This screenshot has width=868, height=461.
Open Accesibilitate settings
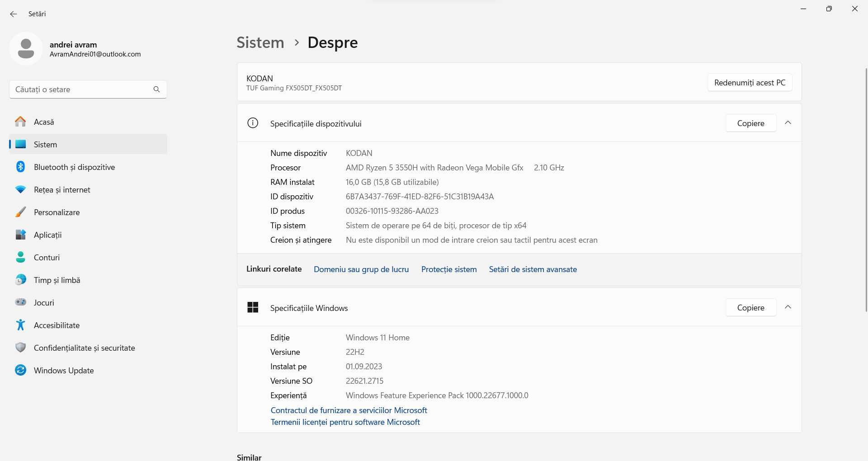click(x=88, y=325)
